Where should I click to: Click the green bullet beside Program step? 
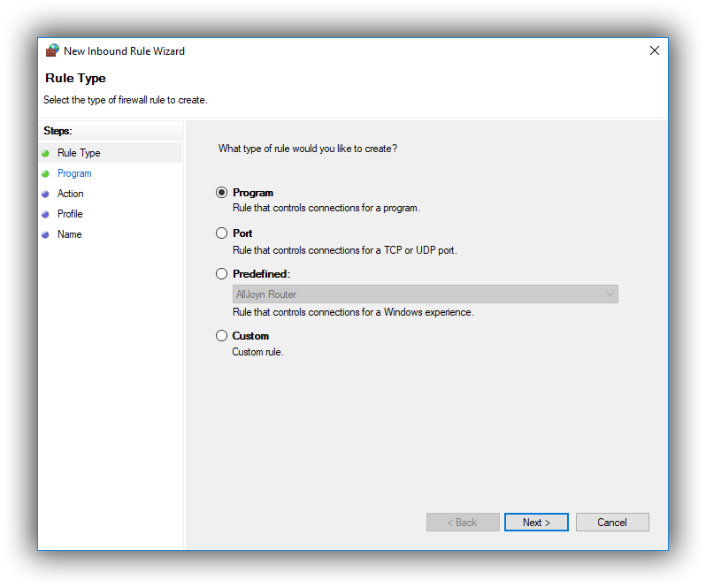45,173
